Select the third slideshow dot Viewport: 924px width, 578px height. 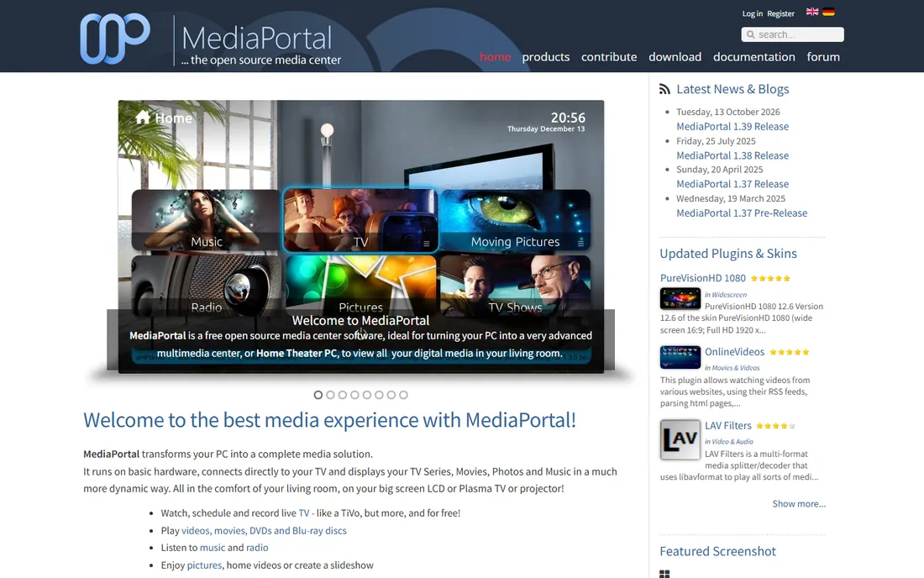[x=343, y=395]
